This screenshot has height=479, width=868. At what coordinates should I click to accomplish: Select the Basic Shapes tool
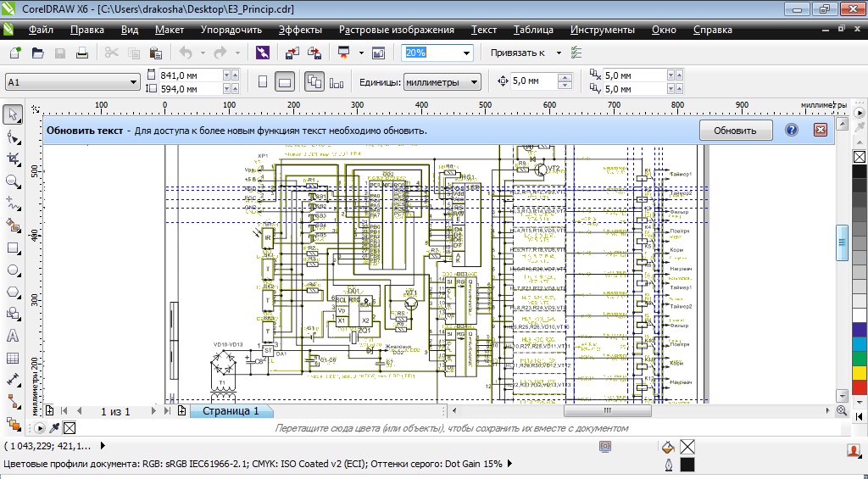(13, 314)
